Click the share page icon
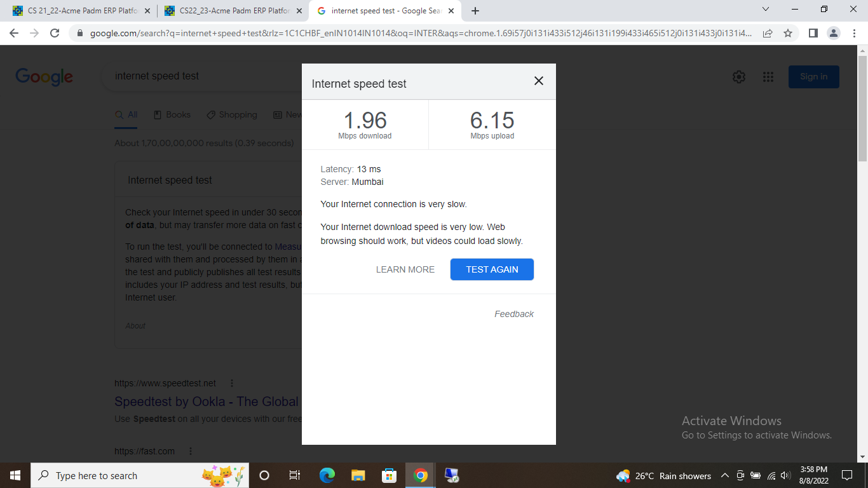The width and height of the screenshot is (868, 488). click(x=768, y=33)
